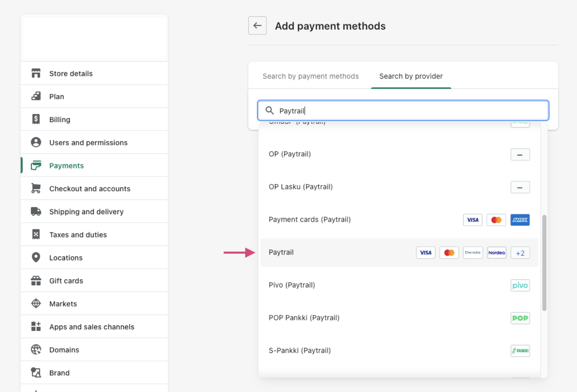This screenshot has width=577, height=392.
Task: Choose the Paytrail provider result
Action: tap(281, 253)
